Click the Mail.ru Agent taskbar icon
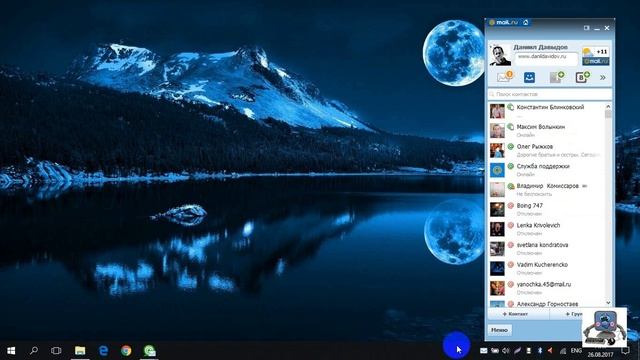640x360 pixels. click(x=149, y=351)
